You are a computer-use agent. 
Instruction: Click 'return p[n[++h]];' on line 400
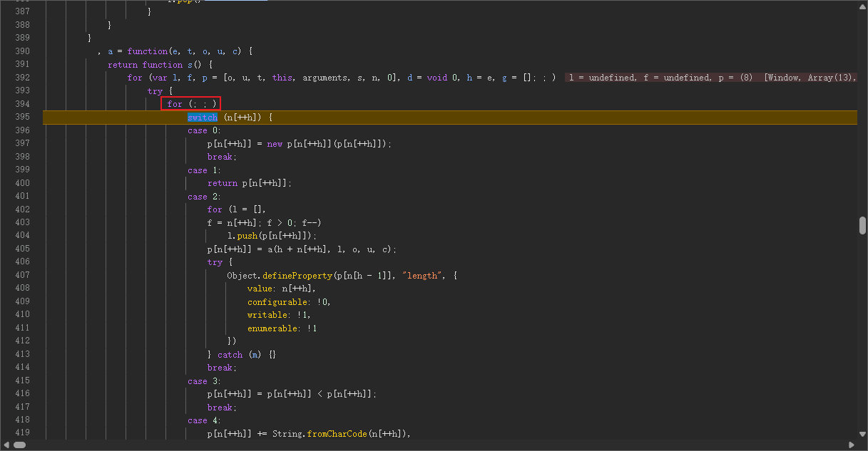[250, 183]
